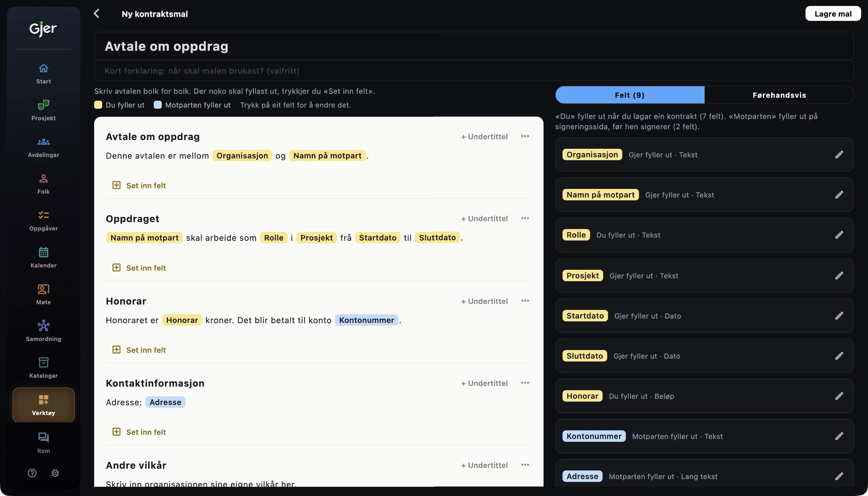Open the more options menu for Honorar section
Image resolution: width=868 pixels, height=496 pixels.
coord(525,301)
